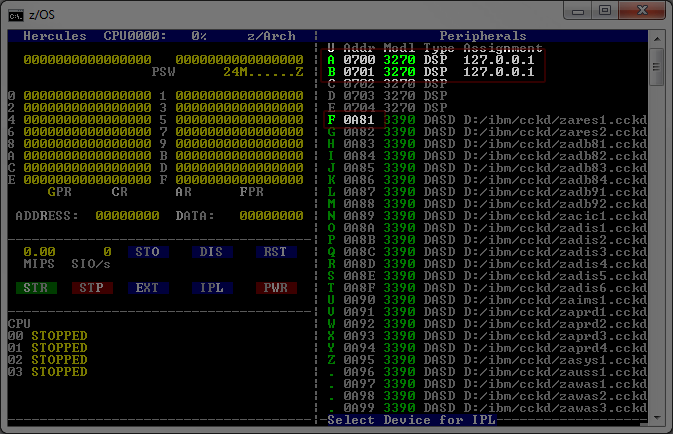The height and width of the screenshot is (434, 673).
Task: Click device 0A99 zawas3.cckd row
Action: [487, 408]
